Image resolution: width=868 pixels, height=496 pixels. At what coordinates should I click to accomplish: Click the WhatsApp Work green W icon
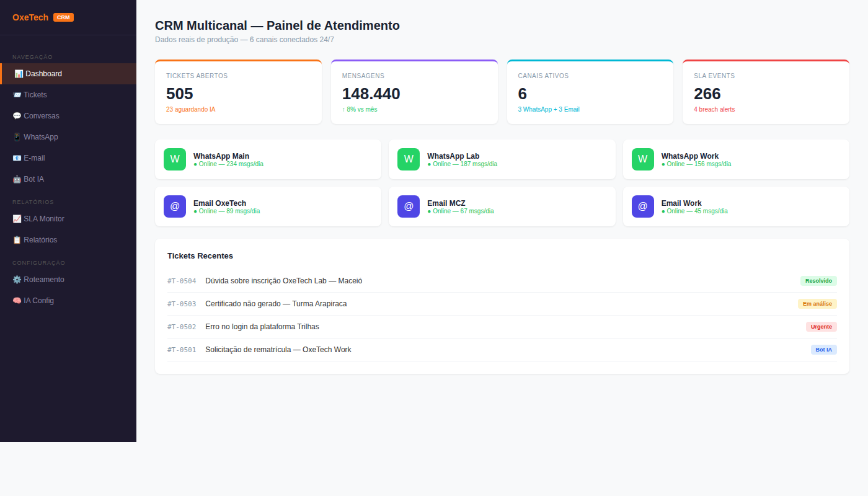642,159
